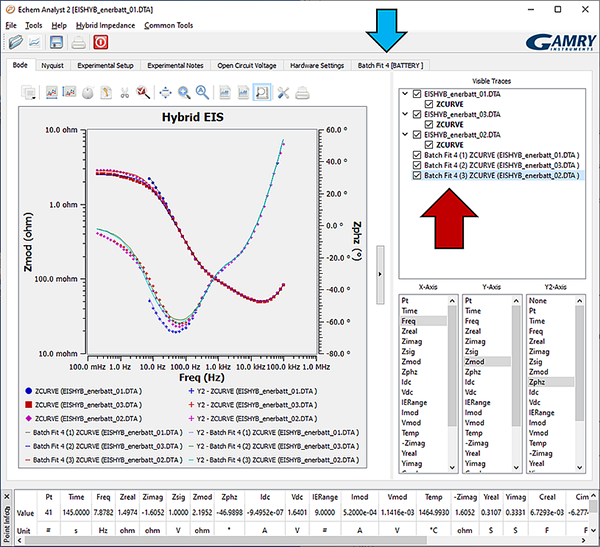Toggle Batch Fit 4 (1) ZCURVE checkbox
This screenshot has width=600, height=547.
(417, 155)
